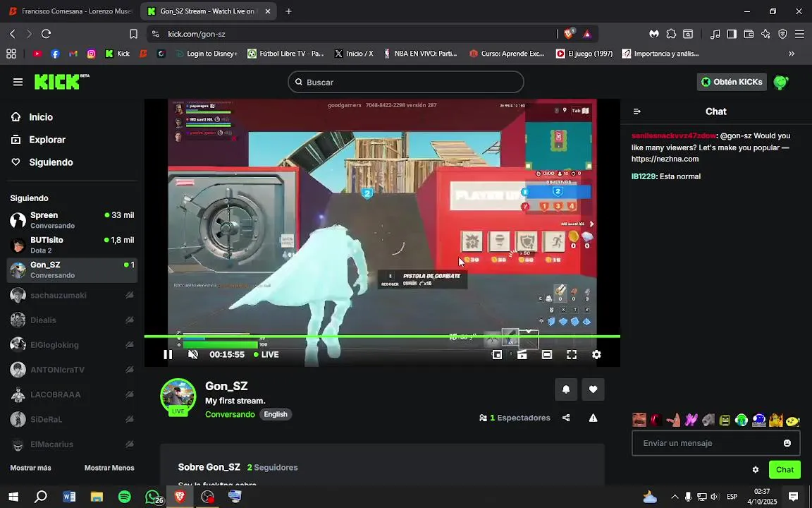This screenshot has height=508, width=812.
Task: Click Gon_SZ streamer avatar
Action: (x=178, y=396)
